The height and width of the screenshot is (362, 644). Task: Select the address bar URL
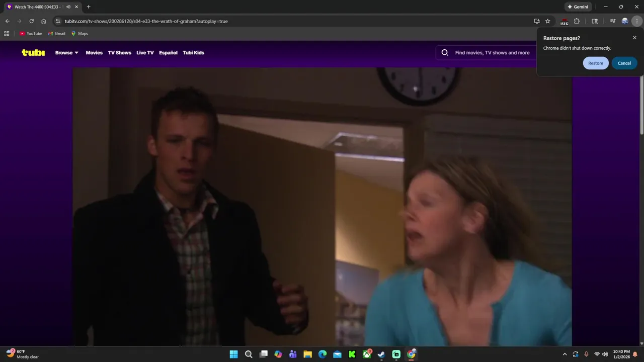[x=146, y=21]
